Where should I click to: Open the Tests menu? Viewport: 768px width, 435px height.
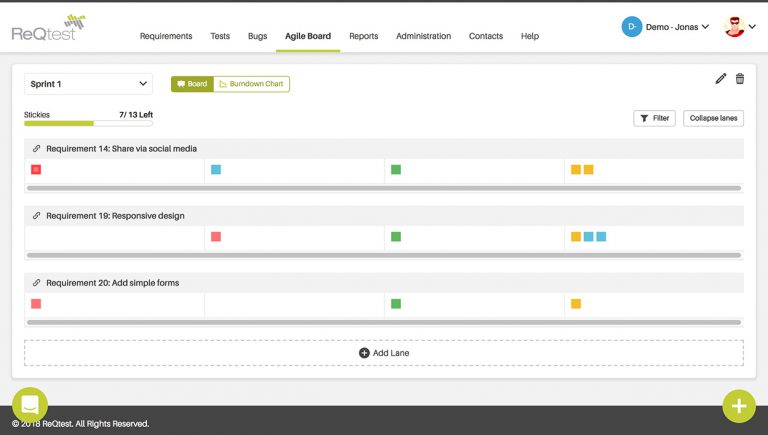click(x=220, y=36)
